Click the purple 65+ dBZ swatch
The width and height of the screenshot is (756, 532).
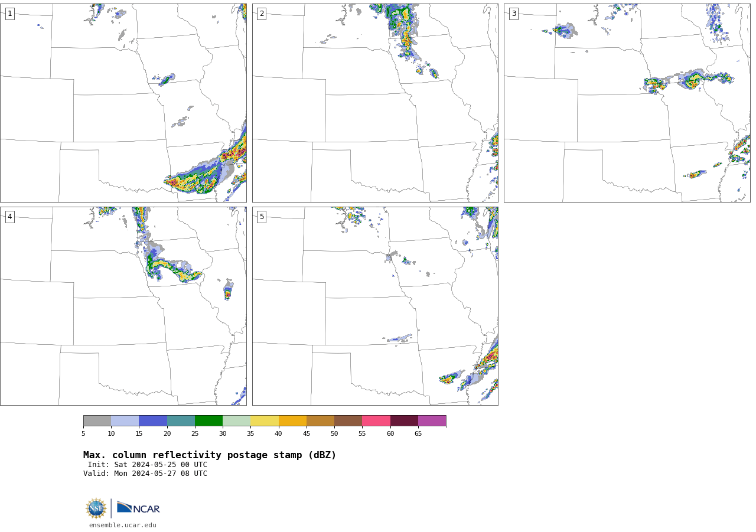[x=432, y=421]
